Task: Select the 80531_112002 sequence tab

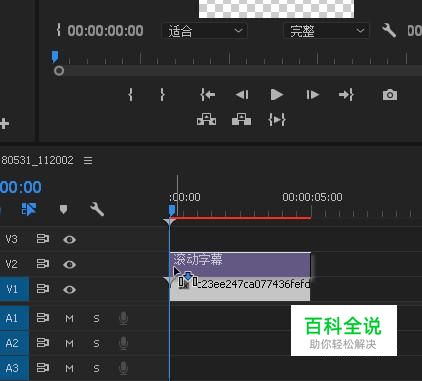Action: click(x=37, y=160)
